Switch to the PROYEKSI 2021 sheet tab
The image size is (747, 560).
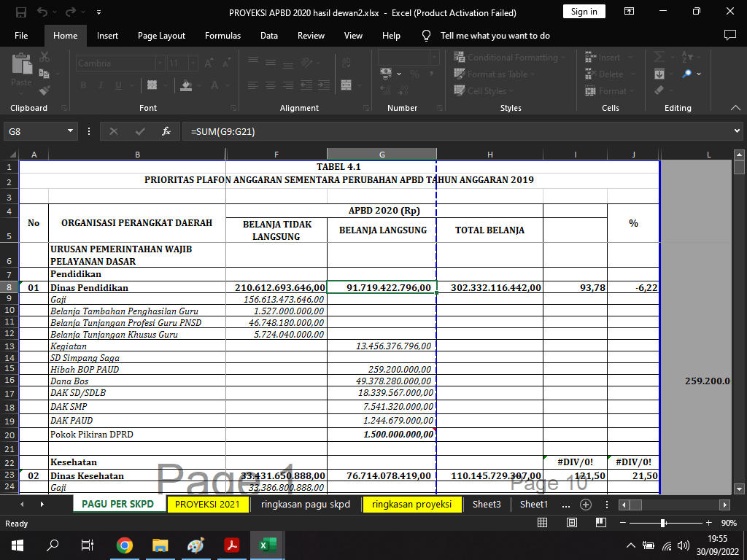(x=207, y=505)
